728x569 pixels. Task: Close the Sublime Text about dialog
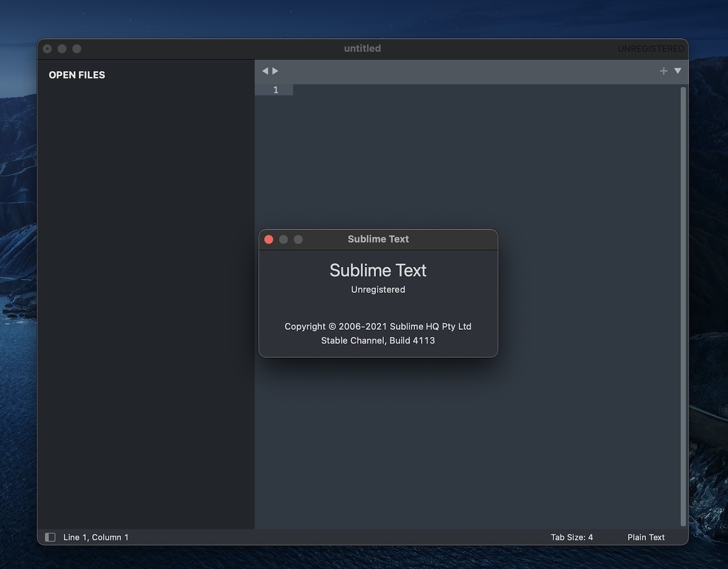tap(269, 240)
